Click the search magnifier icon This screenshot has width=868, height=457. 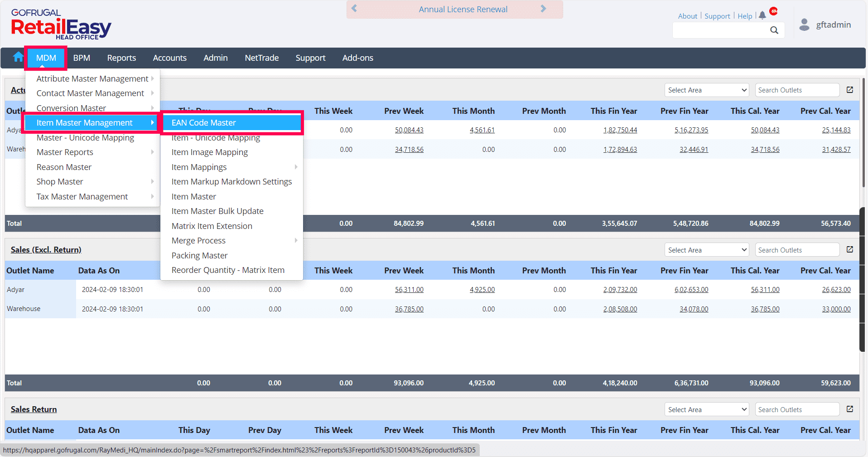tap(774, 30)
